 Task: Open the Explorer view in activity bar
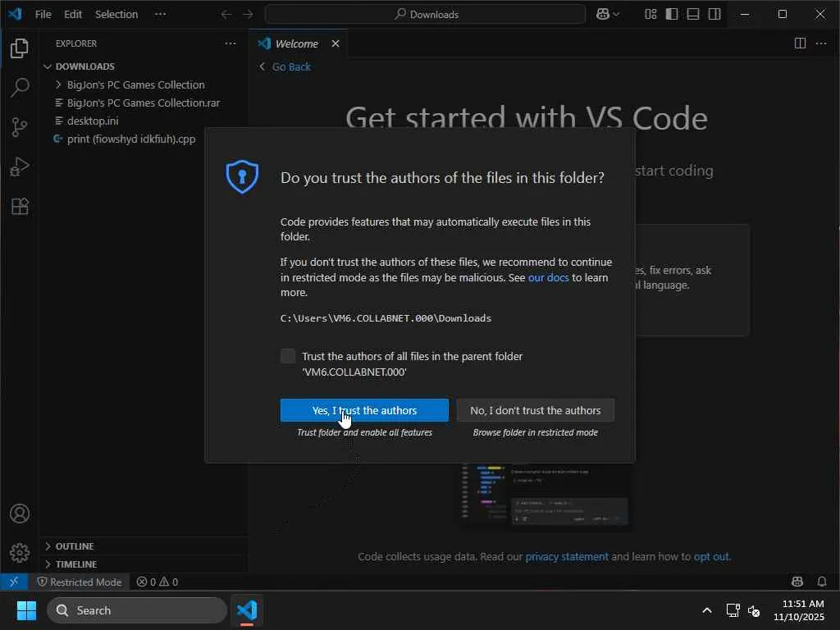pyautogui.click(x=20, y=48)
